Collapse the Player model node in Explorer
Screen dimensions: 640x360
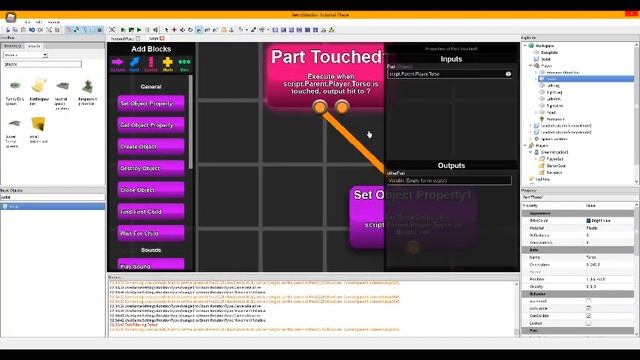(x=531, y=66)
